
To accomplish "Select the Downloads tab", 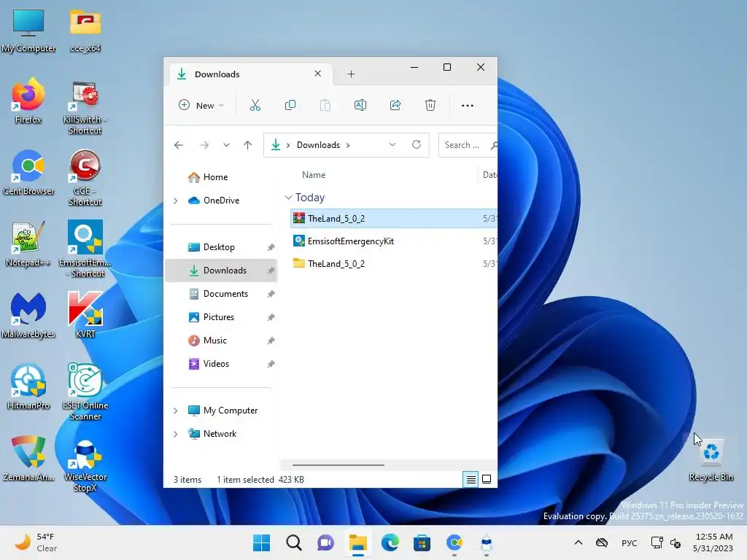I will tap(249, 74).
